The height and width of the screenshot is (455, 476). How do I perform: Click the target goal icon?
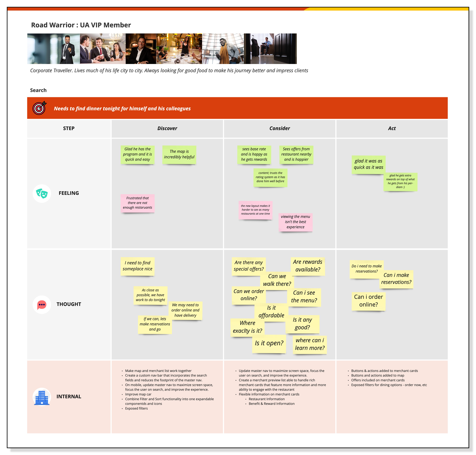39,108
